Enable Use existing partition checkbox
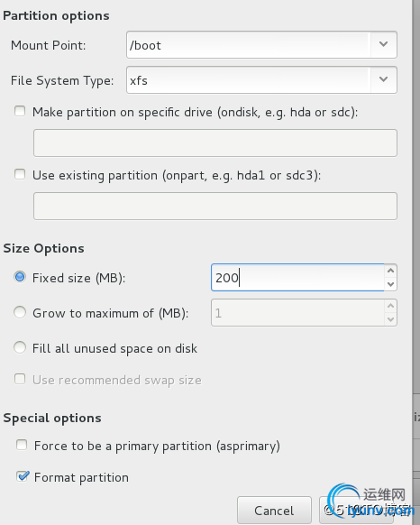This screenshot has height=525, width=420. click(20, 174)
